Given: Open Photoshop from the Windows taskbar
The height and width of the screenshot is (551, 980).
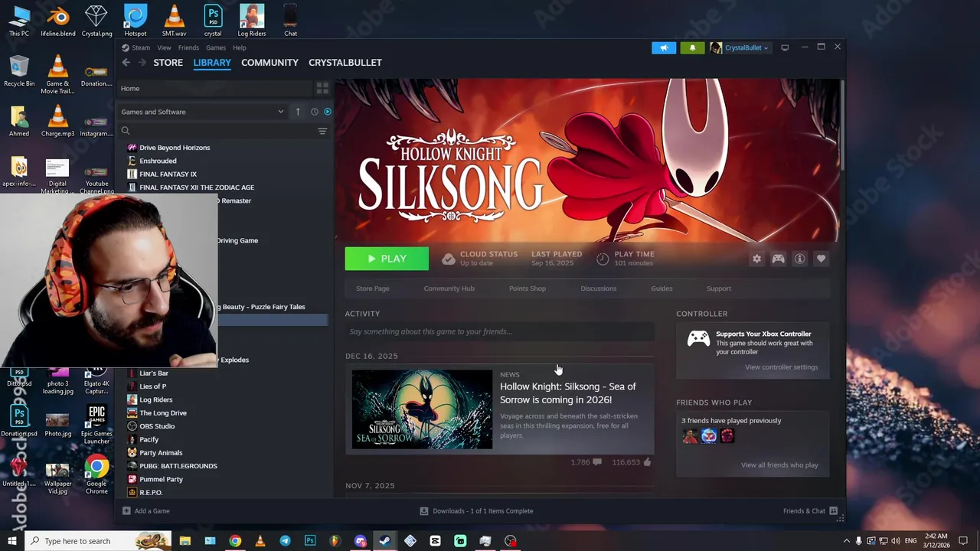Looking at the screenshot, I should click(x=310, y=541).
